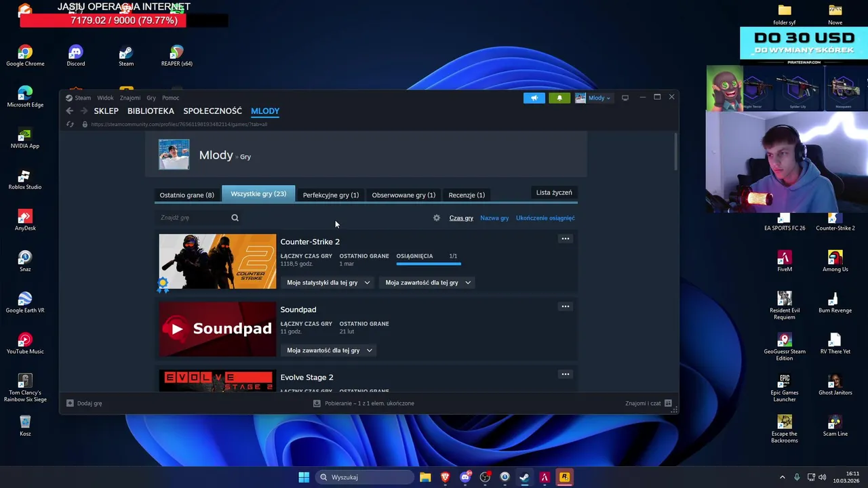Click the plus icon to add a game
The width and height of the screenshot is (868, 488).
click(70, 403)
